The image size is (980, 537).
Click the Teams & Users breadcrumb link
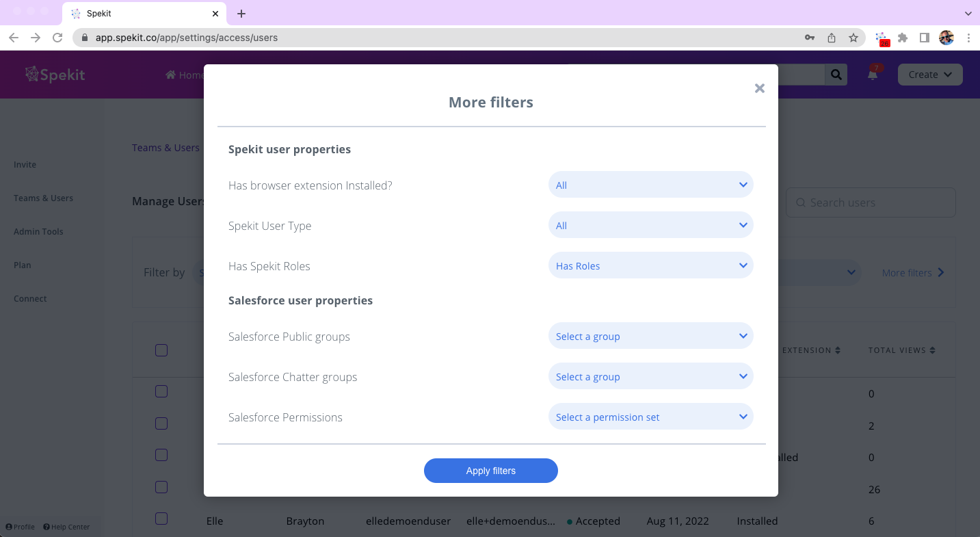[165, 148]
